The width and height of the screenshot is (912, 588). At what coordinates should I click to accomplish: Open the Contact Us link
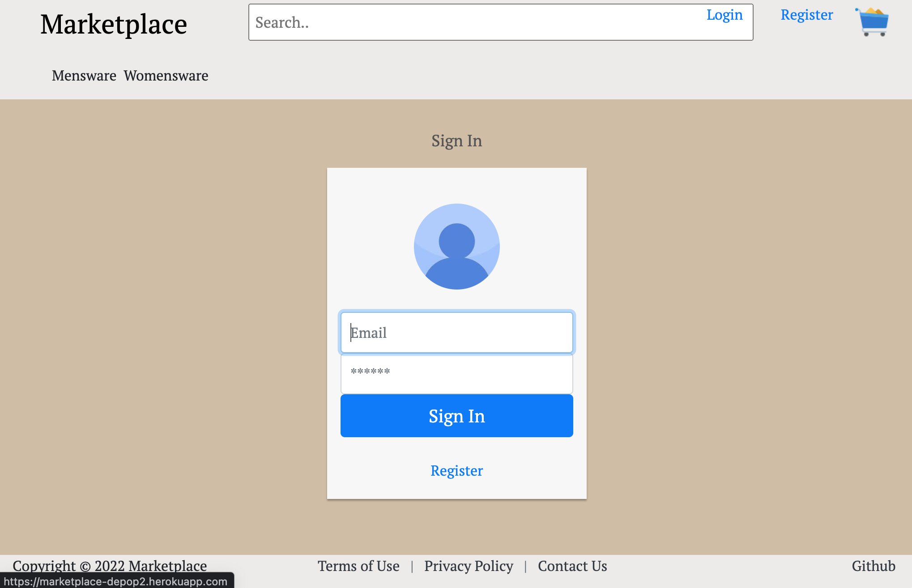[572, 566]
